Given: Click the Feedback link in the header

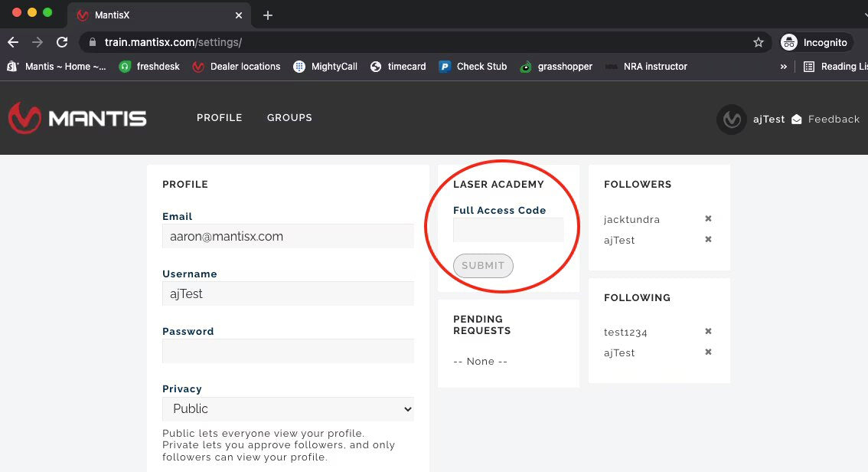Looking at the screenshot, I should pyautogui.click(x=834, y=120).
